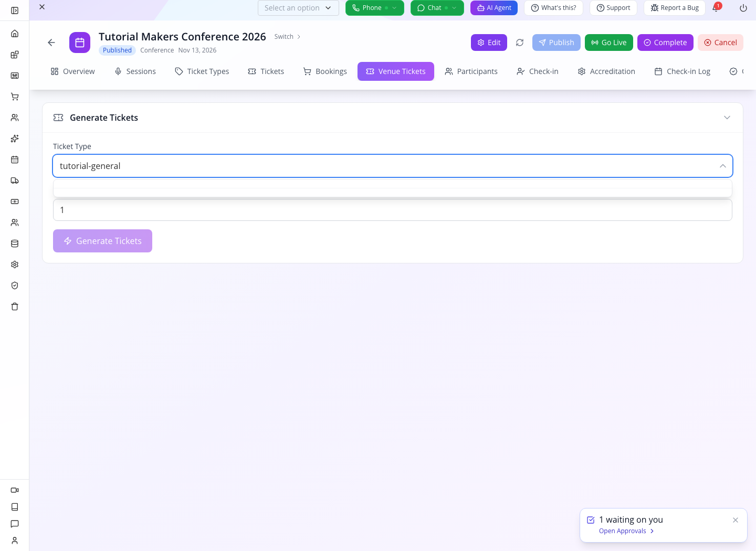
Task: Open the Participants tab
Action: (471, 71)
